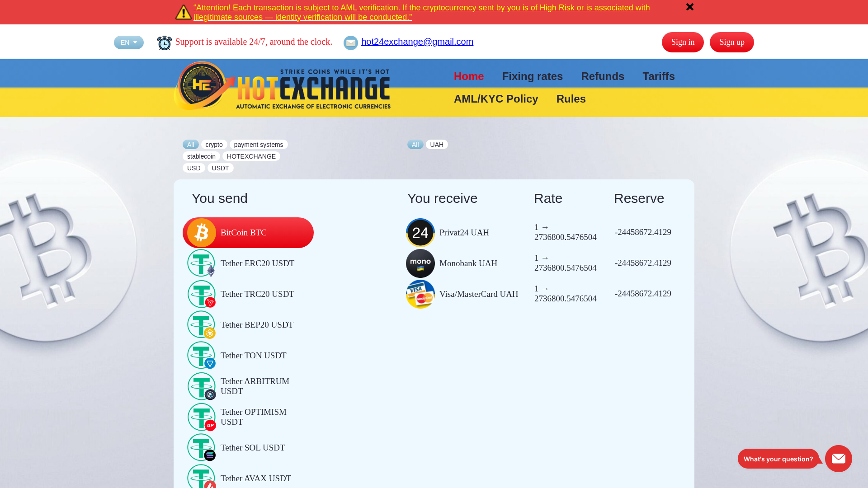The height and width of the screenshot is (488, 868).
Task: Go to the Refunds page
Action: [603, 76]
